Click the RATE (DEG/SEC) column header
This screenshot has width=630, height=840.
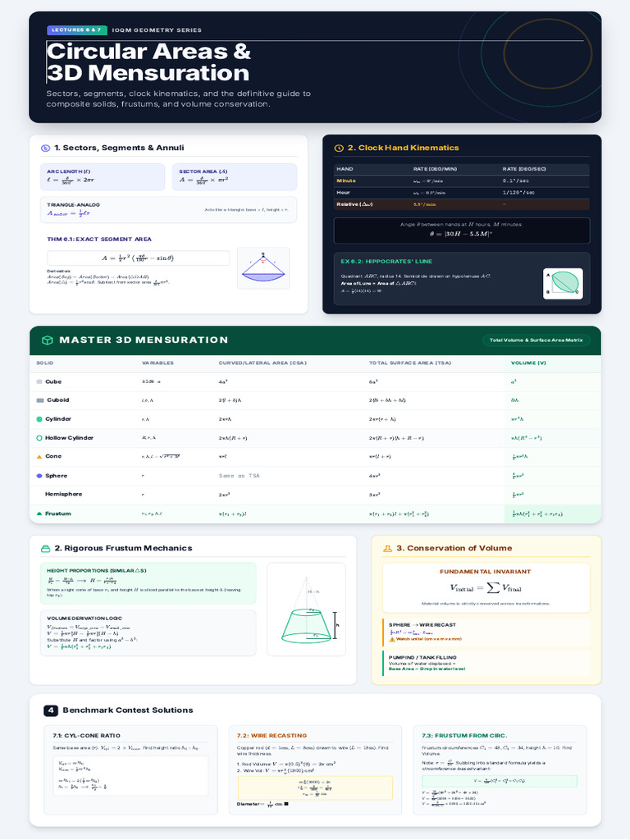pyautogui.click(x=524, y=169)
